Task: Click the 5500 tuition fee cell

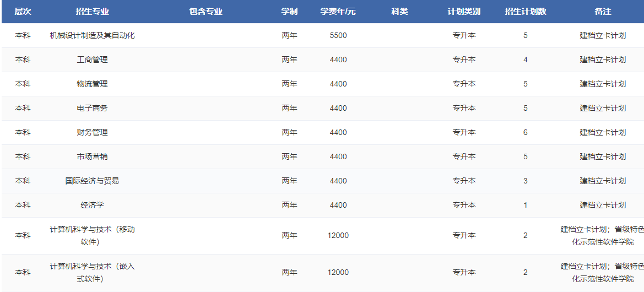Action: click(338, 35)
